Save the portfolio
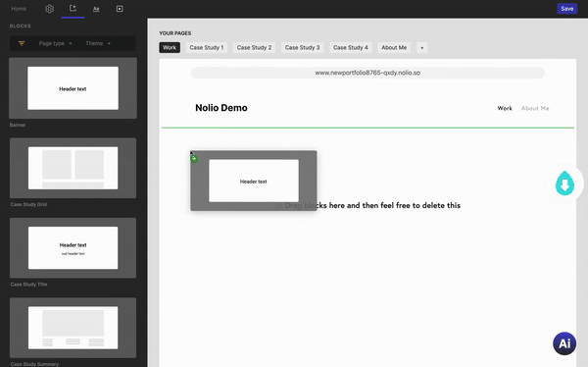The image size is (588, 367). click(x=567, y=9)
